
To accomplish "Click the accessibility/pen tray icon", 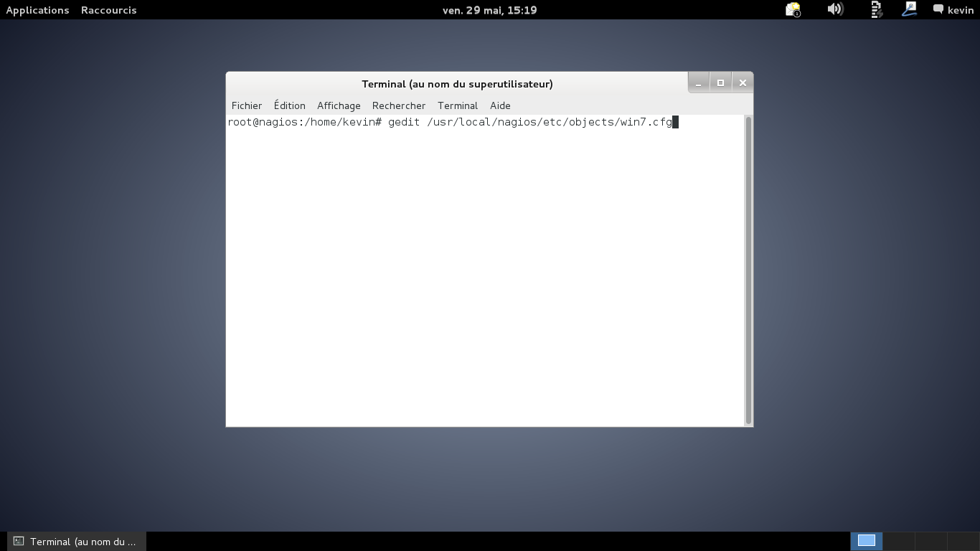I will click(x=909, y=9).
